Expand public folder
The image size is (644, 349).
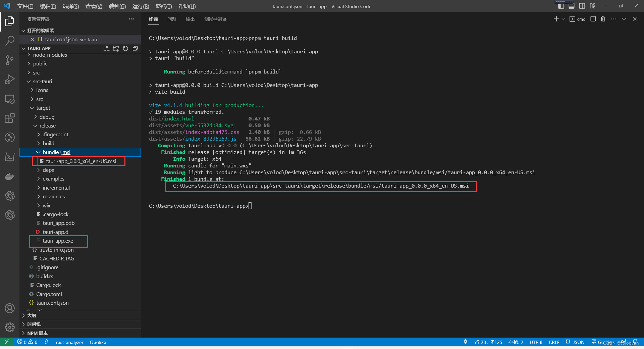(x=80, y=63)
